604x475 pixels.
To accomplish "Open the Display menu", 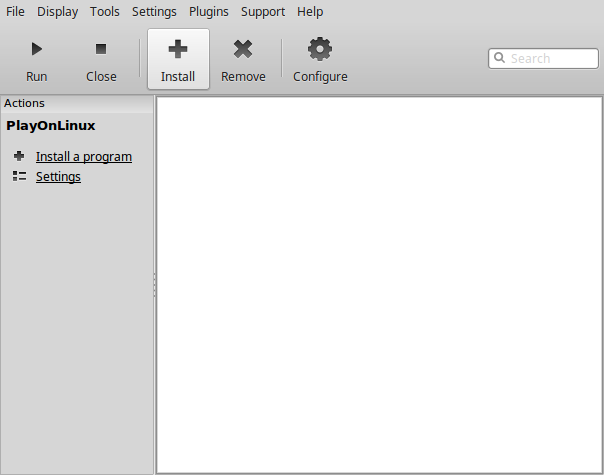I will (57, 12).
